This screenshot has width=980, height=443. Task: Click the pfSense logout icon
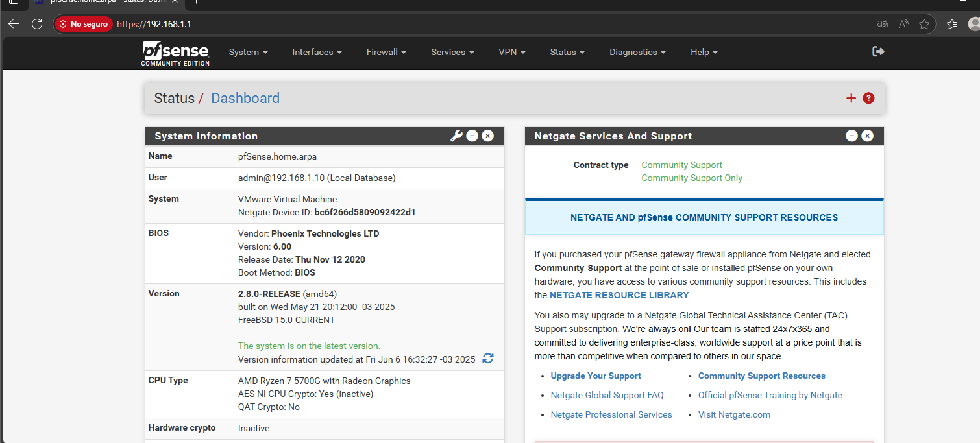(x=878, y=52)
